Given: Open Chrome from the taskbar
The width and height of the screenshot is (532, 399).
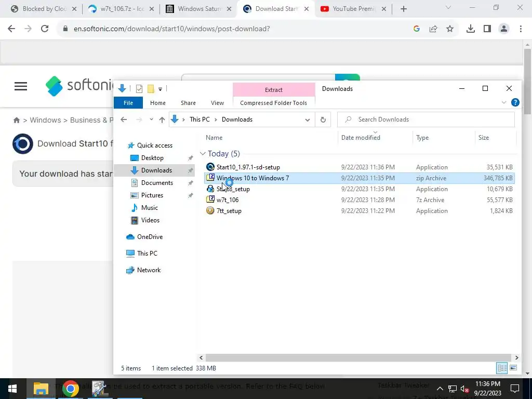Looking at the screenshot, I should [x=70, y=389].
